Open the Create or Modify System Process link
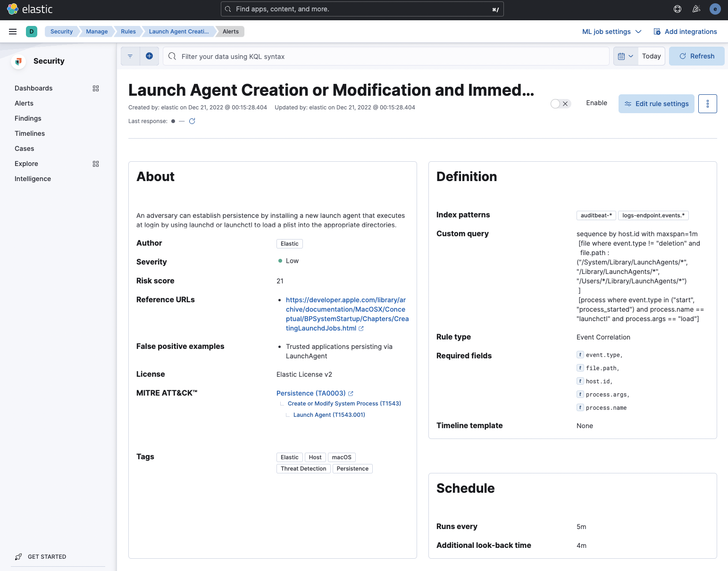 click(x=344, y=403)
